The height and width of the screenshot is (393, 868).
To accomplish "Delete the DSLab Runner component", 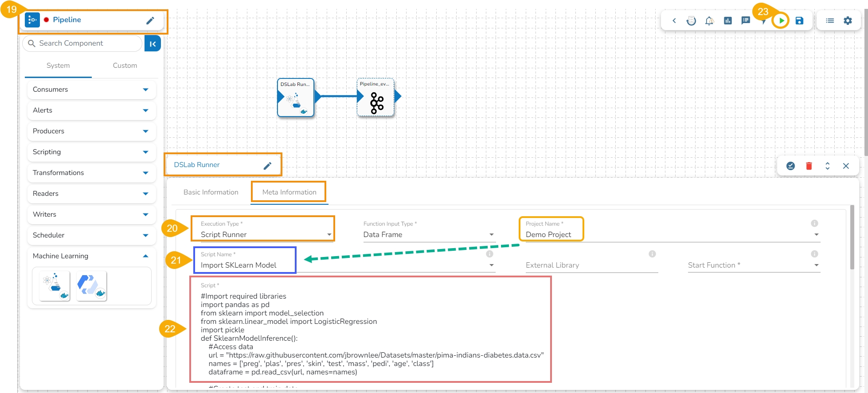I will coord(809,166).
